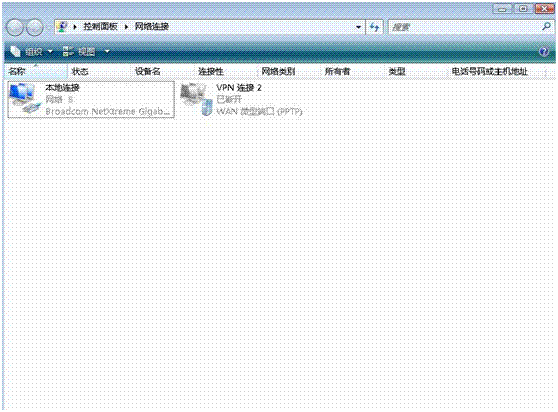Image resolution: width=558 pixels, height=412 pixels.
Task: Click inside the 搜索 search field
Action: (464, 27)
